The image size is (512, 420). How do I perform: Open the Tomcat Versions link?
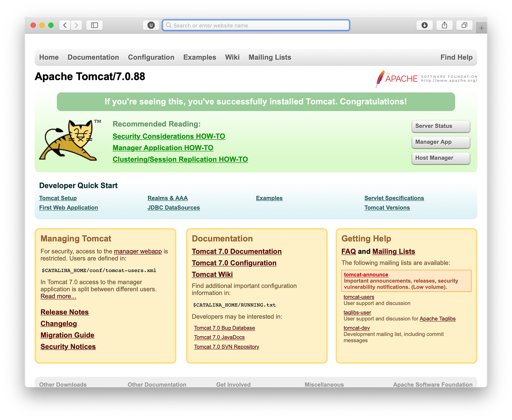(x=387, y=208)
